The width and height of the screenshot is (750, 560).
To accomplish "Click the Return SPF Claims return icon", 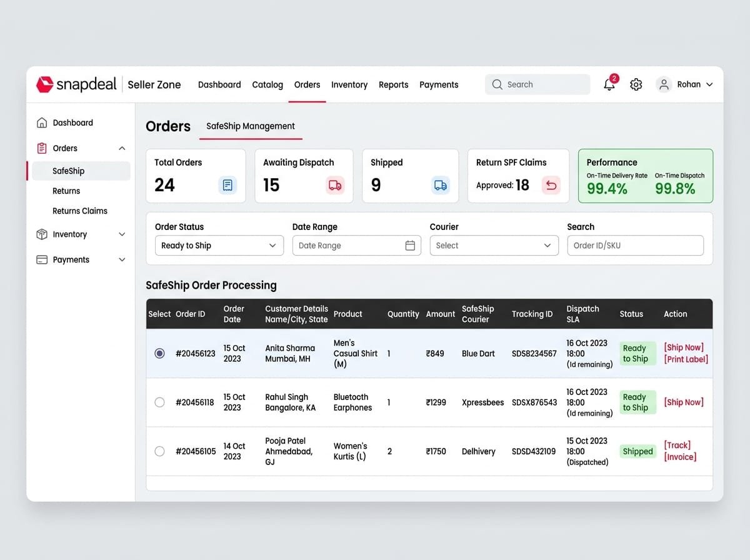I will pos(551,185).
